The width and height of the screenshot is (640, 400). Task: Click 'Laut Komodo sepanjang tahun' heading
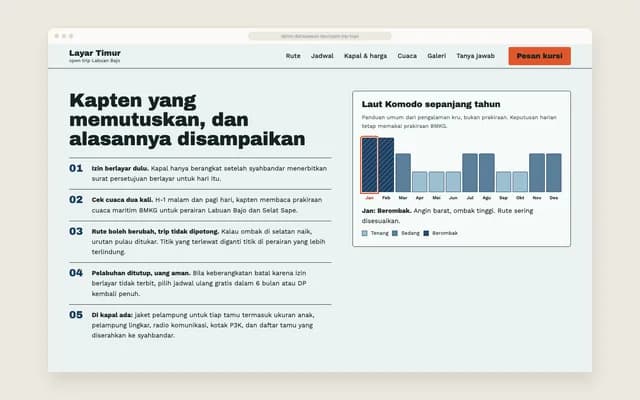[x=431, y=104]
